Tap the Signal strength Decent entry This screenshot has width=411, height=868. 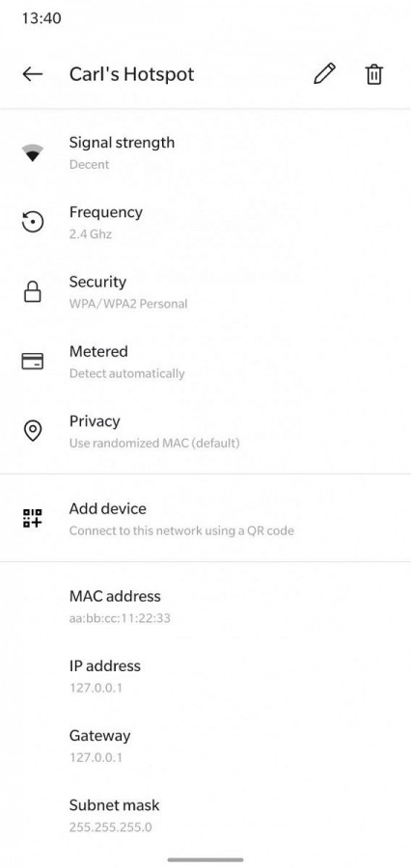(205, 152)
